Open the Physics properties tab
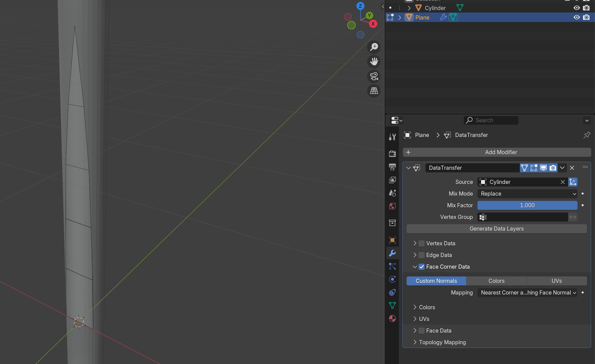The image size is (595, 364). [x=392, y=279]
